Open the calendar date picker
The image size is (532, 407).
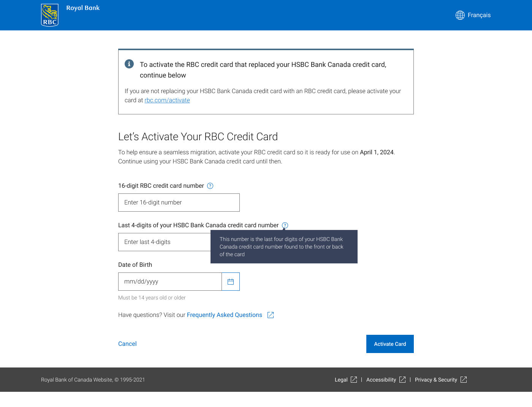pos(231,282)
